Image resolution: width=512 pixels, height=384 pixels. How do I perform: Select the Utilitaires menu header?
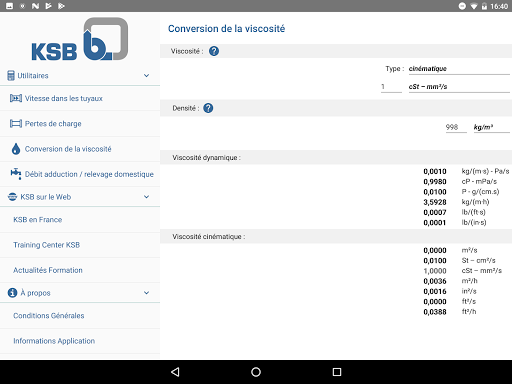80,76
